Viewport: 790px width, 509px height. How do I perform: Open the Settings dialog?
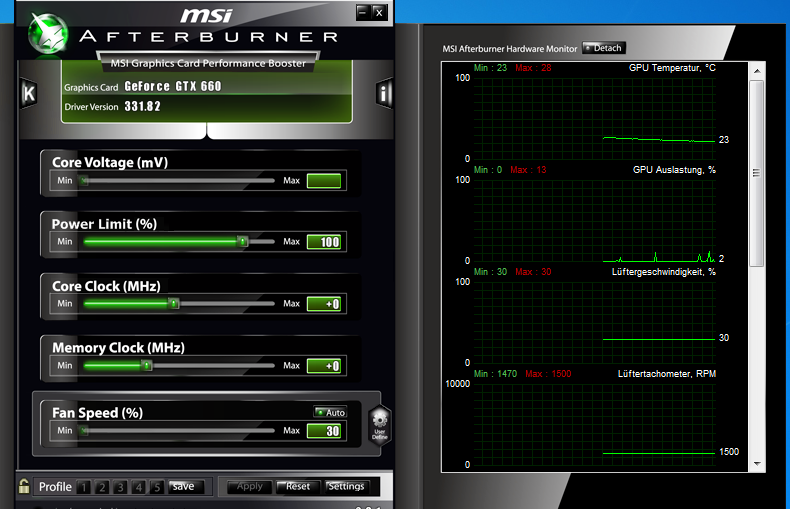[x=346, y=486]
